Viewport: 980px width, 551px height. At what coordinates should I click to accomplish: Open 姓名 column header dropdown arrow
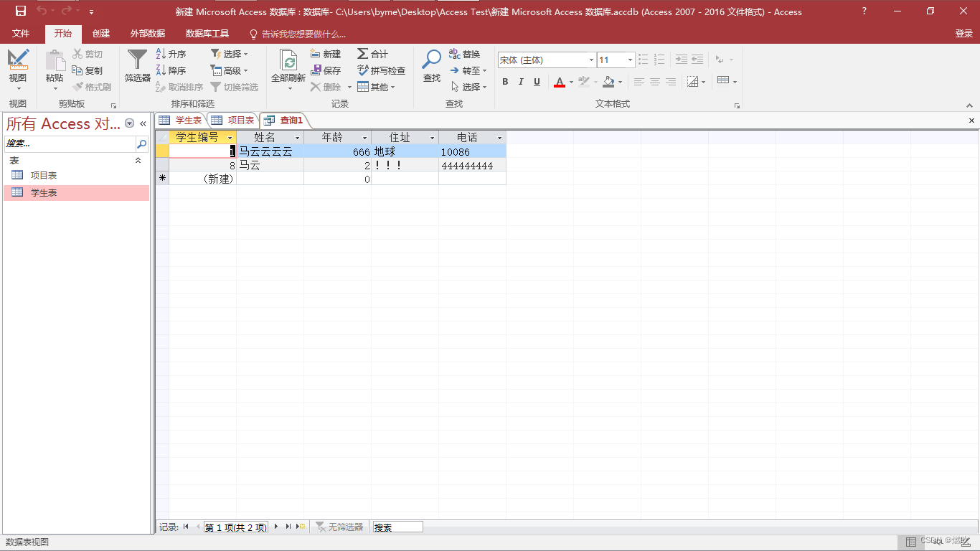297,138
